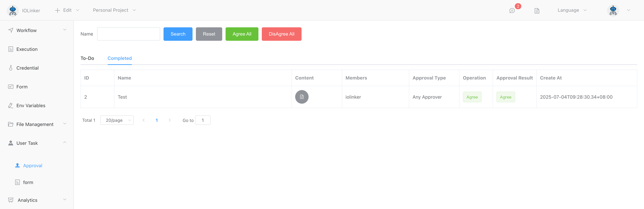Open Env Variables in sidebar
The width and height of the screenshot is (644, 209).
click(x=31, y=106)
